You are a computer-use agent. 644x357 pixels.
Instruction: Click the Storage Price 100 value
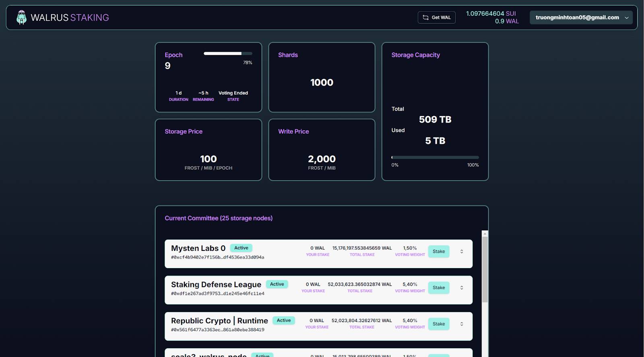click(x=208, y=159)
